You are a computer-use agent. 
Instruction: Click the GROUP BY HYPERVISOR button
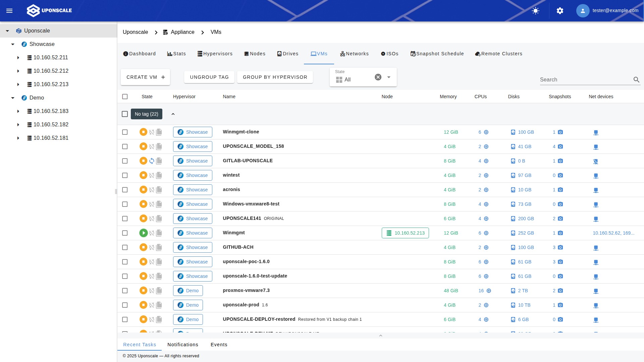point(275,77)
